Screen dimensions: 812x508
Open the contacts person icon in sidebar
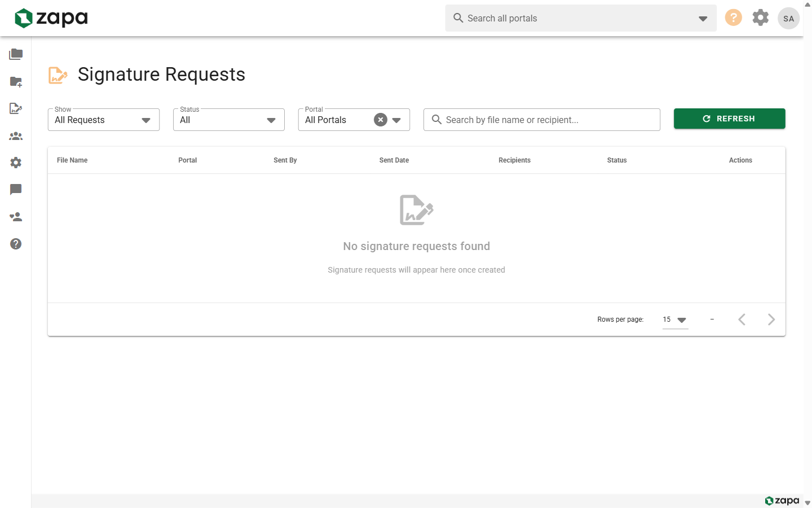[x=16, y=217]
